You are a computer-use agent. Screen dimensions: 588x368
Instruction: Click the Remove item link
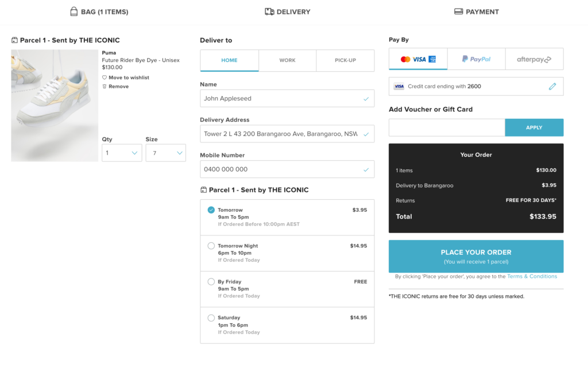[118, 87]
